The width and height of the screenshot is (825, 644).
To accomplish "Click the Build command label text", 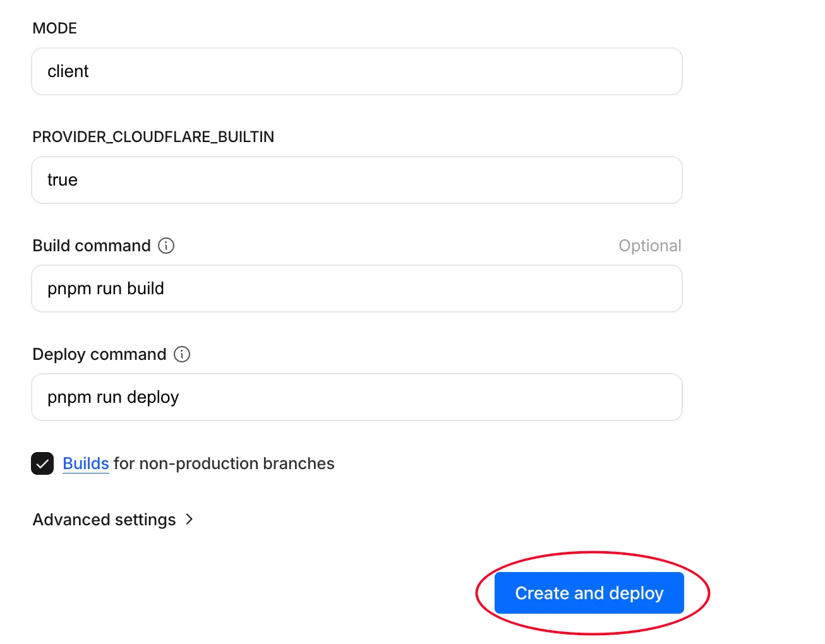I will coord(92,246).
